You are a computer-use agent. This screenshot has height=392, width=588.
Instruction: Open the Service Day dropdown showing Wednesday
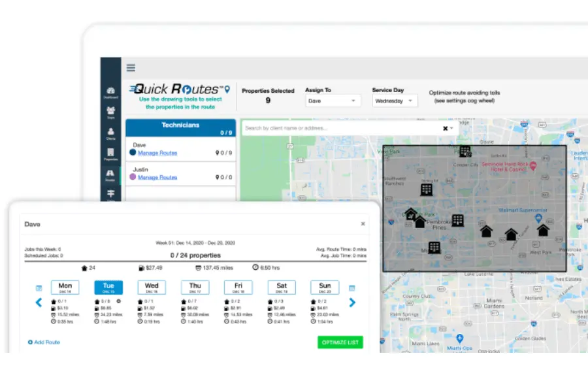coord(395,101)
